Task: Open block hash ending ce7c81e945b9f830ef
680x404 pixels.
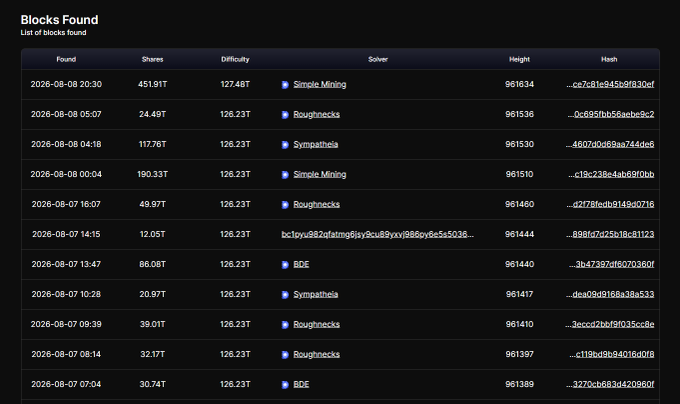Action: [x=610, y=84]
